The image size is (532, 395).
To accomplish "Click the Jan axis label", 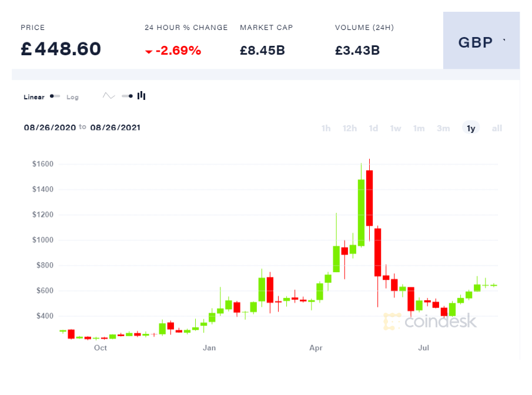I will pyautogui.click(x=209, y=348).
